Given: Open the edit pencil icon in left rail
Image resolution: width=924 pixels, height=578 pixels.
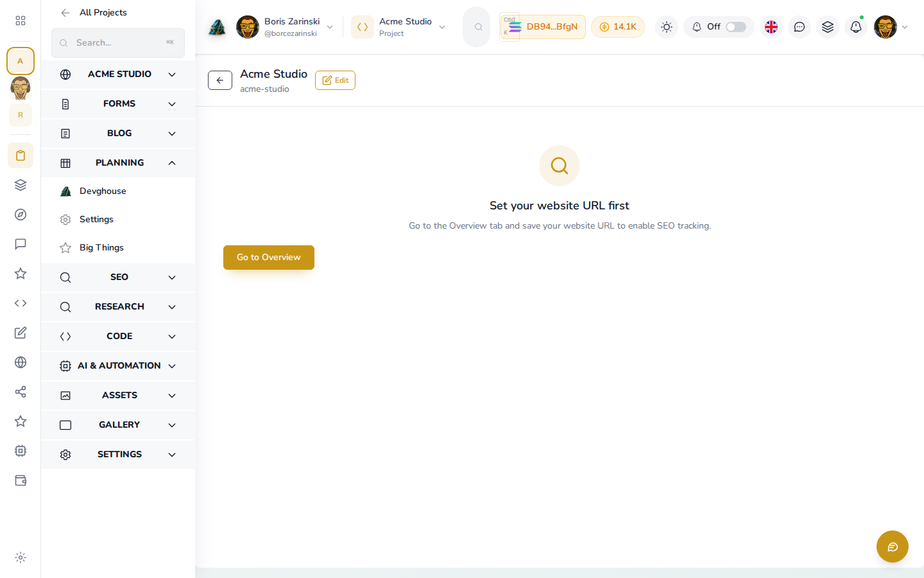Looking at the screenshot, I should click(x=21, y=333).
